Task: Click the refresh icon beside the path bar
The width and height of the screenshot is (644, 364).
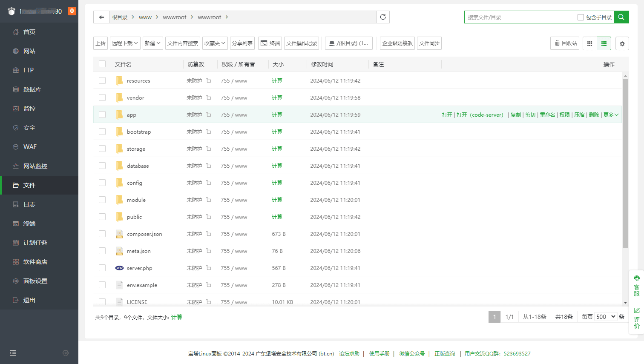Action: tap(382, 17)
